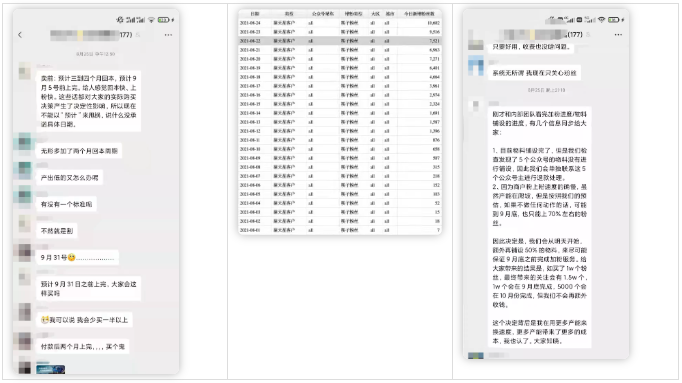The width and height of the screenshot is (682, 383).
Task: Tap the avatar beside '产出低的又怎么办呢'
Action: [x=24, y=170]
